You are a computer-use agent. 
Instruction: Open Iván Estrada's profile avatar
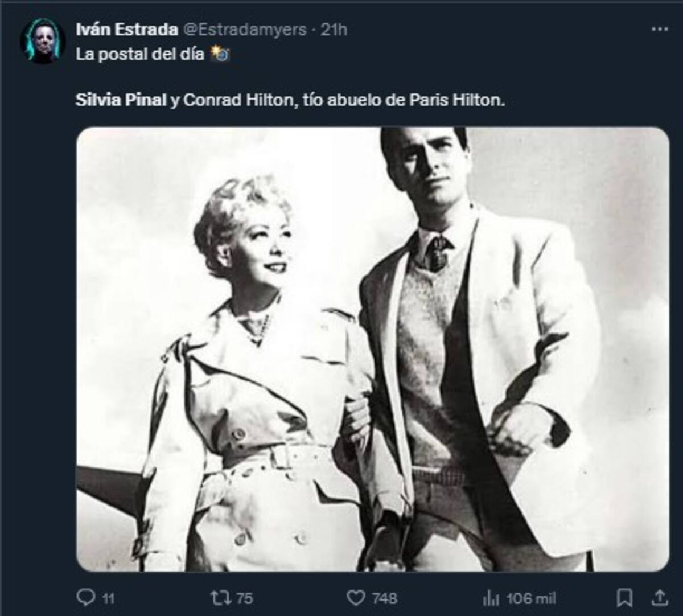coord(42,41)
